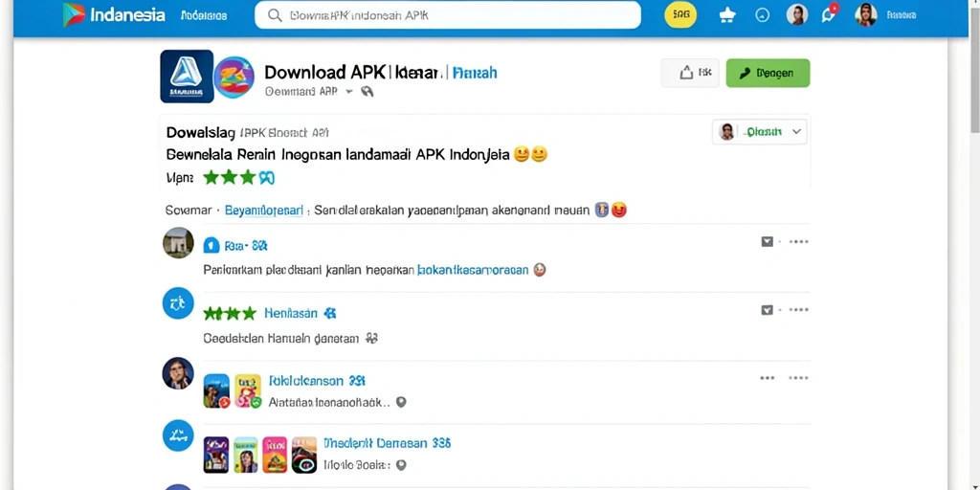Open more options for the first comment
Screen dimensions: 980x490
click(798, 242)
